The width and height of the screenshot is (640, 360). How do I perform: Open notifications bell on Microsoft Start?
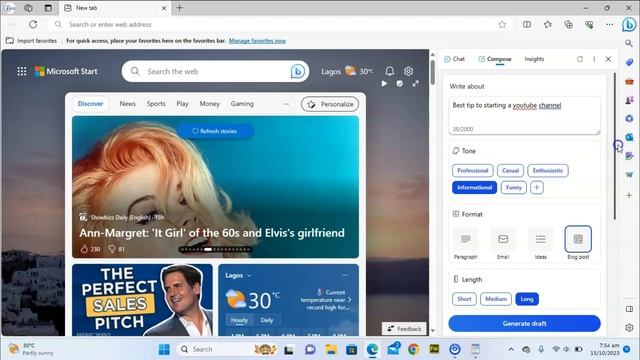pyautogui.click(x=389, y=71)
